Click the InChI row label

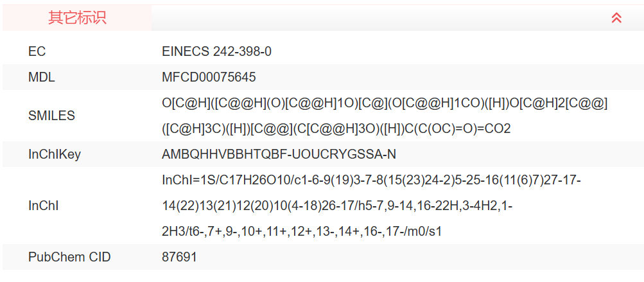(44, 206)
